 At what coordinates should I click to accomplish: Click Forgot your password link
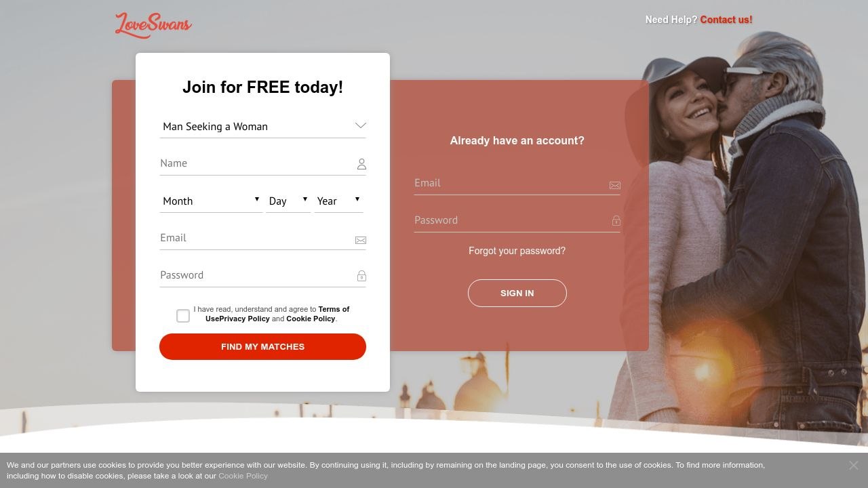pos(517,251)
